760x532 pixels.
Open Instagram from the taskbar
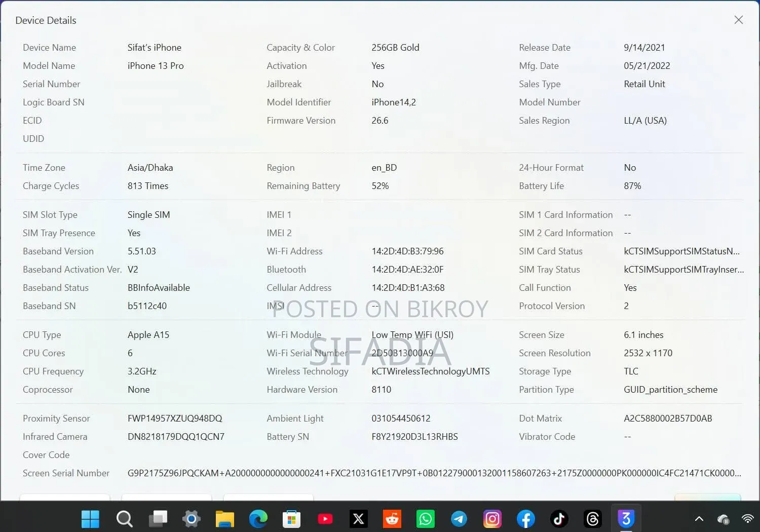[492, 519]
